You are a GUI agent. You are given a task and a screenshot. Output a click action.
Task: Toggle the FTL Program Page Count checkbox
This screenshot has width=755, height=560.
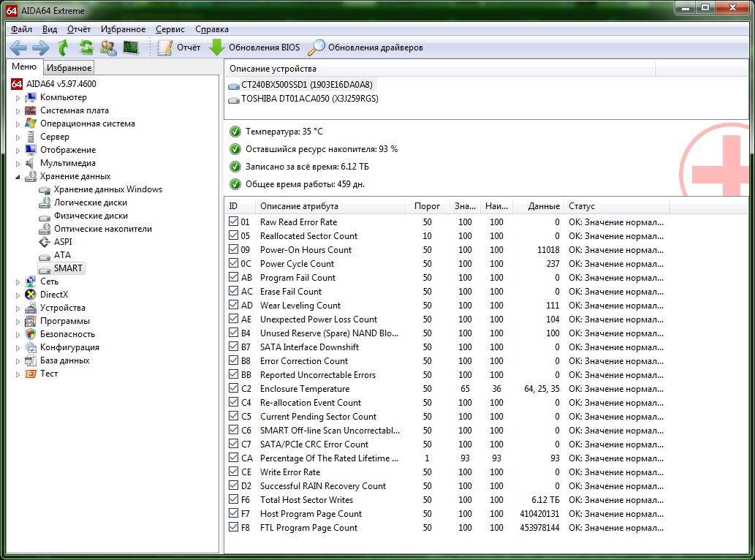click(x=233, y=528)
